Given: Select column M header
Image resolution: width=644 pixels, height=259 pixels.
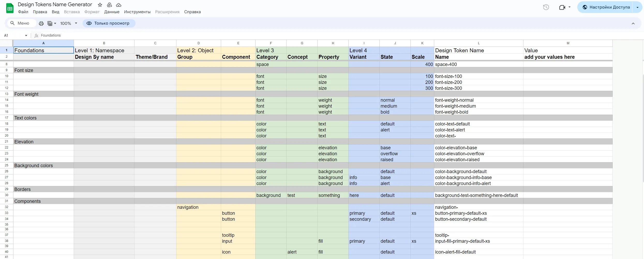Looking at the screenshot, I should point(568,43).
